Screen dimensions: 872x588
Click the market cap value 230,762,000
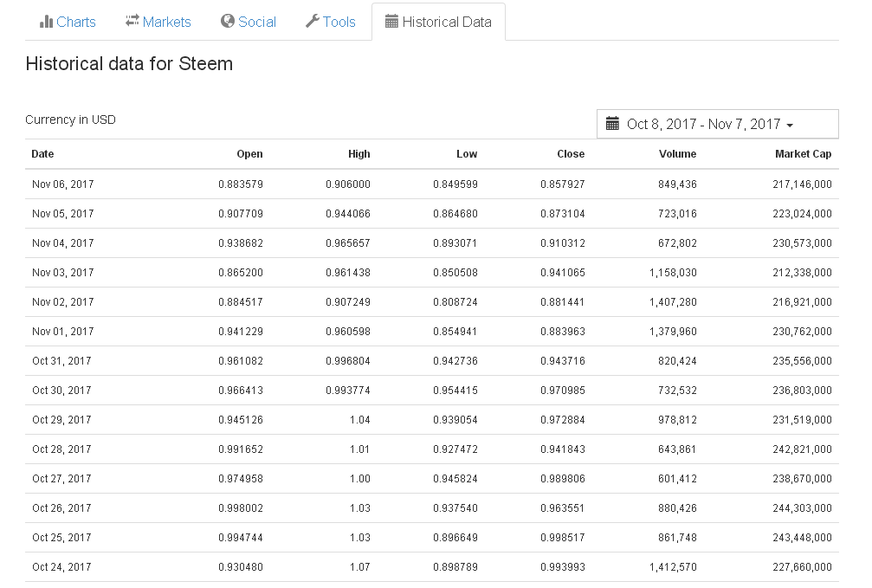pos(803,332)
